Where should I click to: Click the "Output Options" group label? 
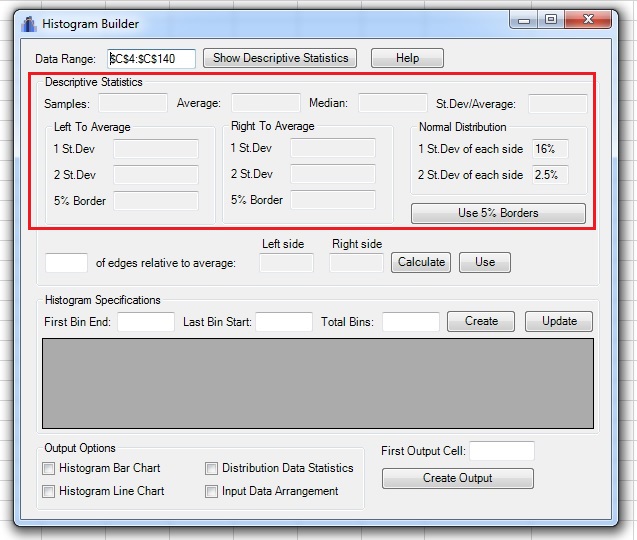pos(80,448)
